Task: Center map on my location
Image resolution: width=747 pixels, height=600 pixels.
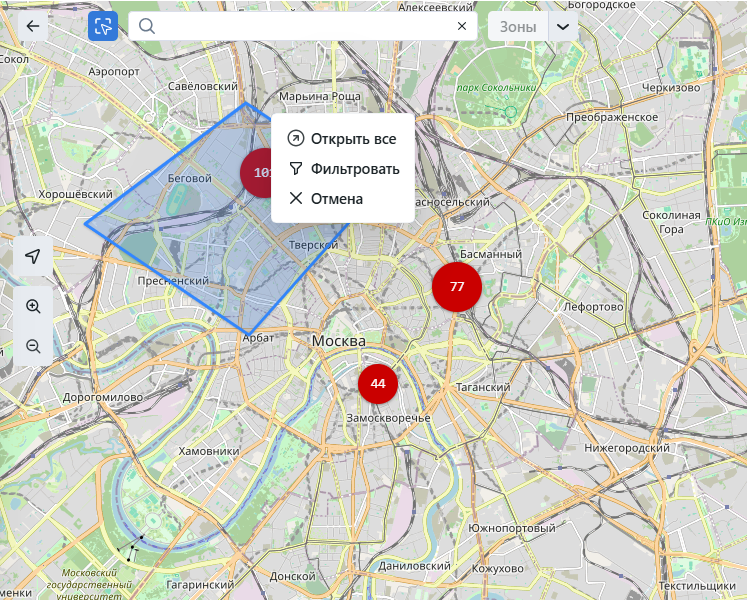Action: coord(33,257)
